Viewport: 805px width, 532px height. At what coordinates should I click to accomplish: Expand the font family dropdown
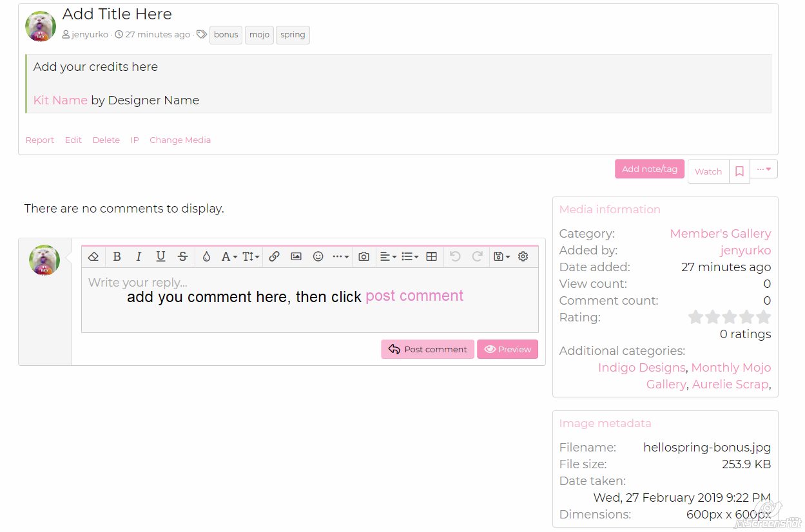(229, 256)
